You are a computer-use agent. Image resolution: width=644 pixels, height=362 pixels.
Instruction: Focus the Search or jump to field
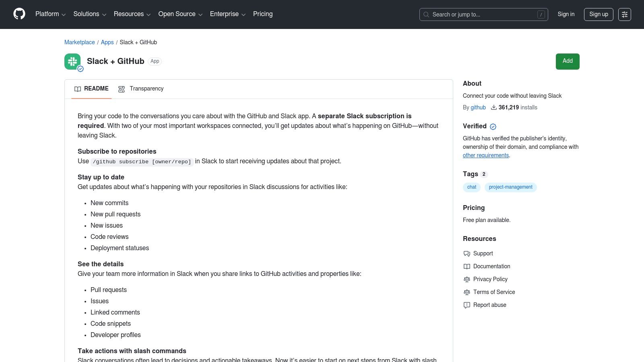484,14
